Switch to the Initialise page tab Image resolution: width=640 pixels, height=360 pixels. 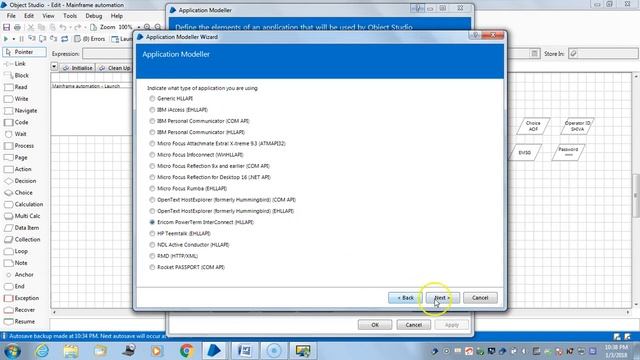pyautogui.click(x=78, y=68)
